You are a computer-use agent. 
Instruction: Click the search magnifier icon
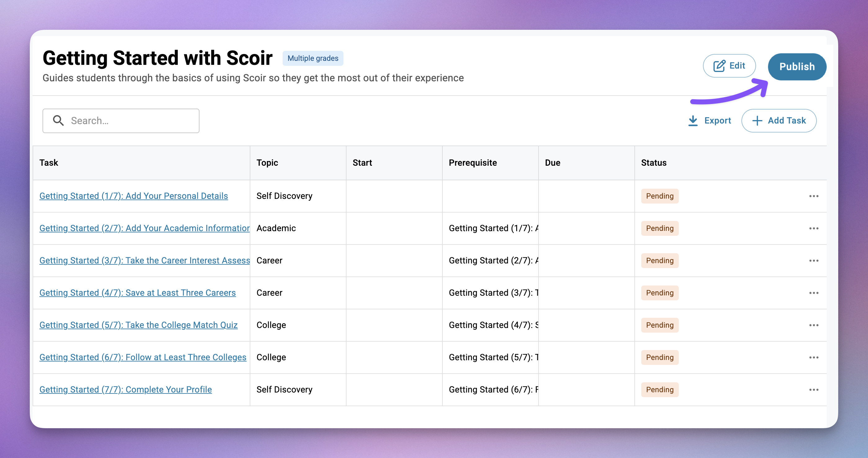click(x=58, y=121)
